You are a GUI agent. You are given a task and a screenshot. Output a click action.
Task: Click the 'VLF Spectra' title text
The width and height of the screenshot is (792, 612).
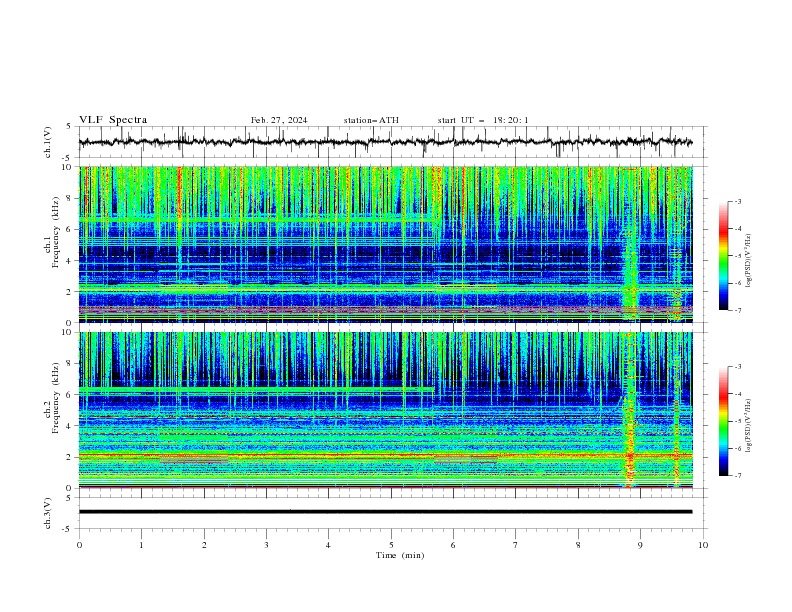pyautogui.click(x=113, y=120)
